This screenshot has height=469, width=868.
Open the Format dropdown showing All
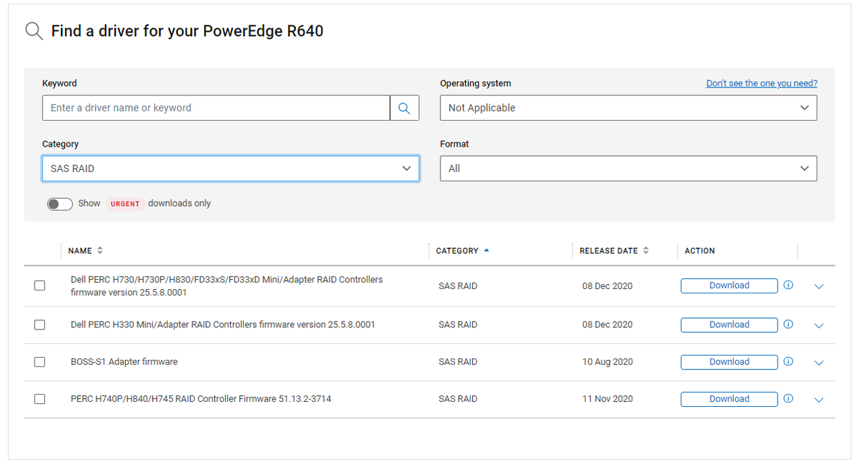point(629,168)
